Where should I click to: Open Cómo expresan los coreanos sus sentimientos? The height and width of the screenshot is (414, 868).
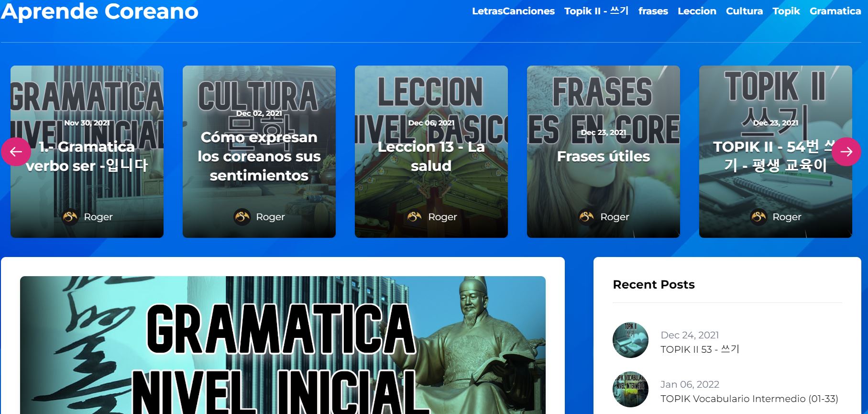tap(259, 157)
